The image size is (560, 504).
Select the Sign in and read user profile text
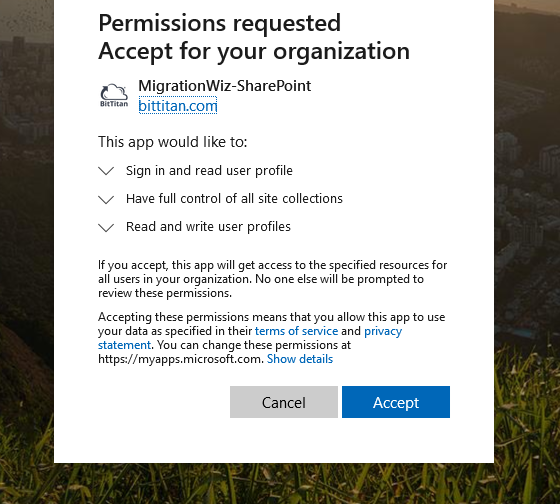click(209, 171)
